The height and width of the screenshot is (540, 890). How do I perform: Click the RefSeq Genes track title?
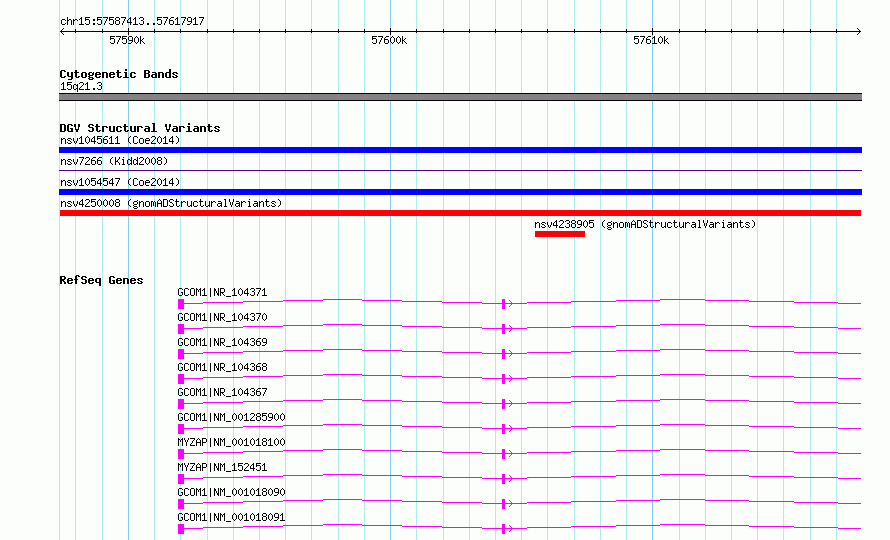tap(101, 280)
